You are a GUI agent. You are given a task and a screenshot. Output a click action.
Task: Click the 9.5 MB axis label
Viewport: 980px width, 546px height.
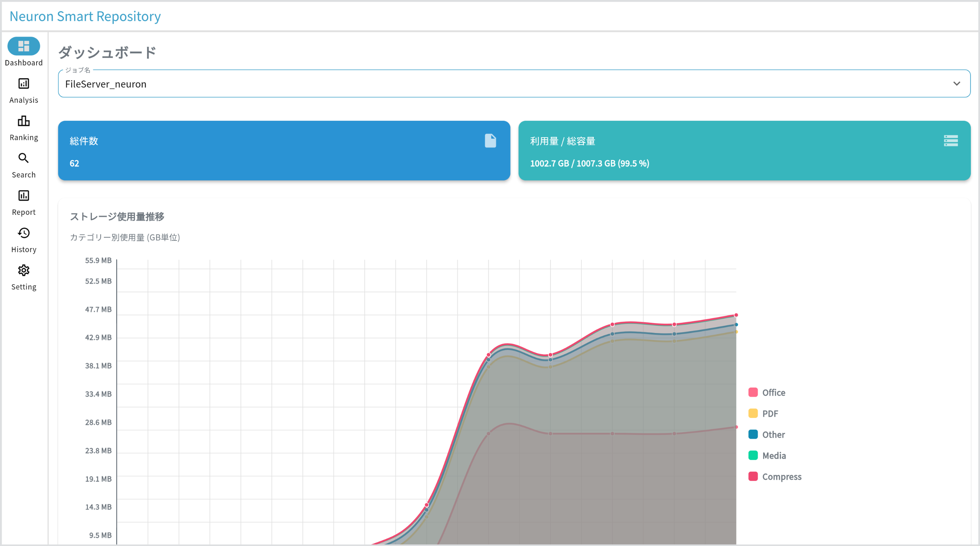(x=101, y=535)
